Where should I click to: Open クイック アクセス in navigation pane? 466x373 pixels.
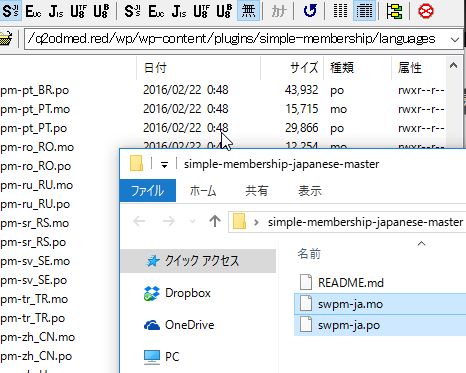pos(198,261)
